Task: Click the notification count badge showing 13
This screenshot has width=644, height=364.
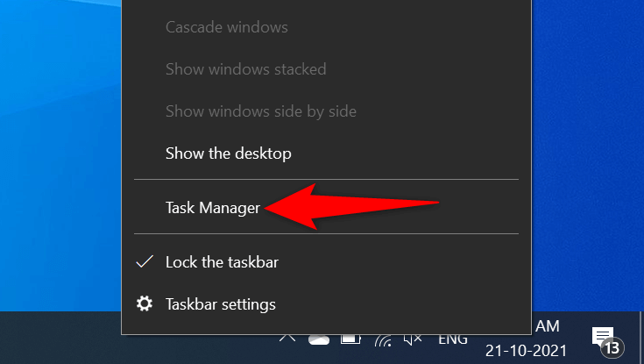Action: (612, 348)
